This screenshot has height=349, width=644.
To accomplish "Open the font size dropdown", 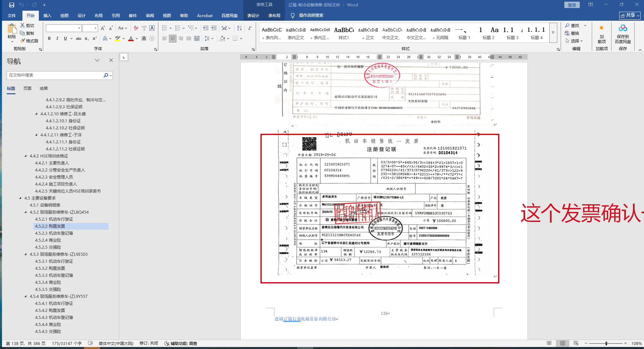I will (x=95, y=28).
